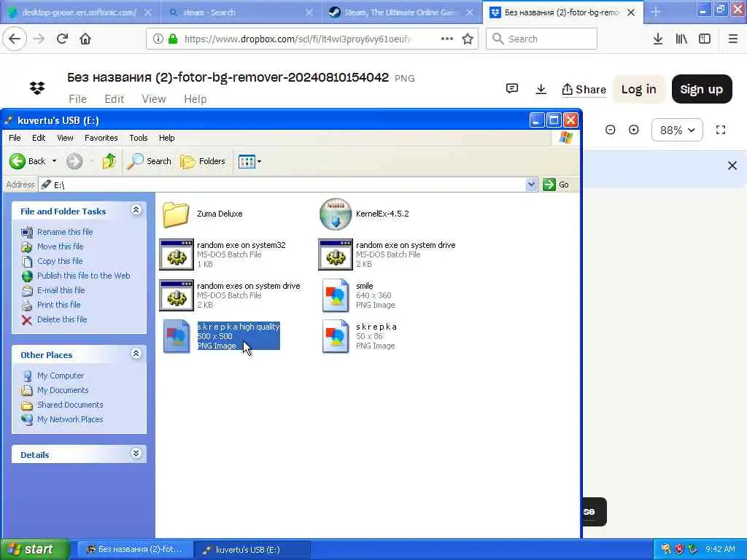Open a new browser tab
This screenshot has height=560, width=747.
[x=656, y=12]
